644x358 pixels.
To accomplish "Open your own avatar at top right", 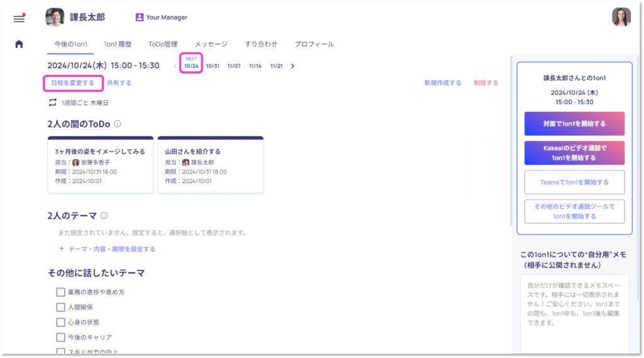I will point(621,17).
